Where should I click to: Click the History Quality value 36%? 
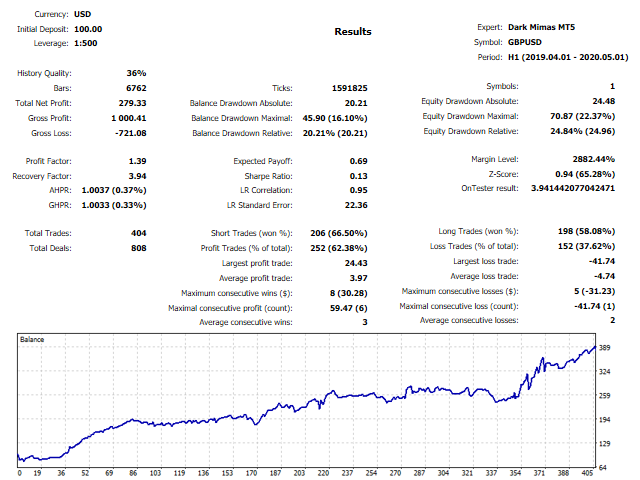coord(136,74)
